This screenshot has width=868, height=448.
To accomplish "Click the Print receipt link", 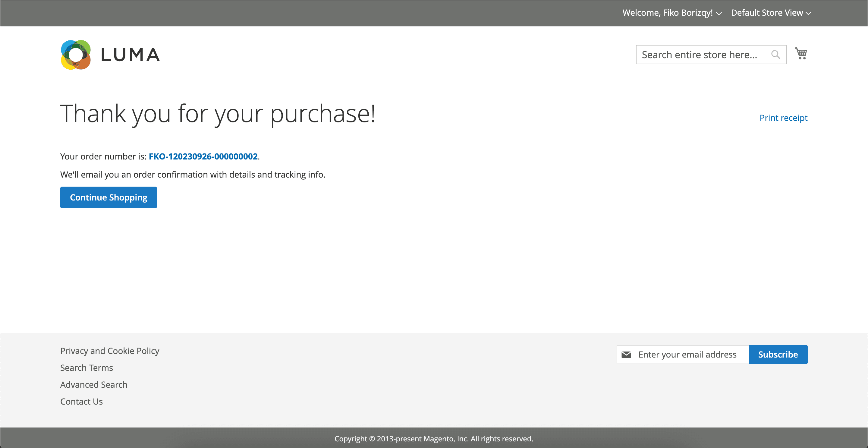I will point(783,118).
